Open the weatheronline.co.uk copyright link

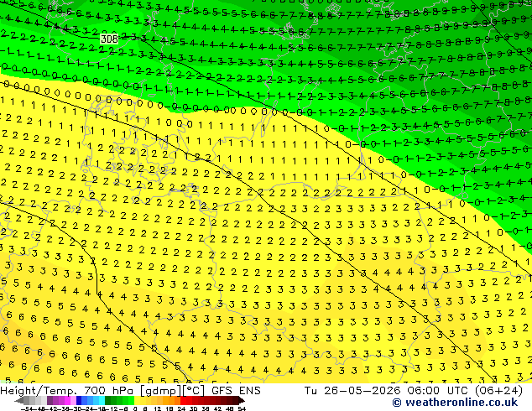coord(455,403)
